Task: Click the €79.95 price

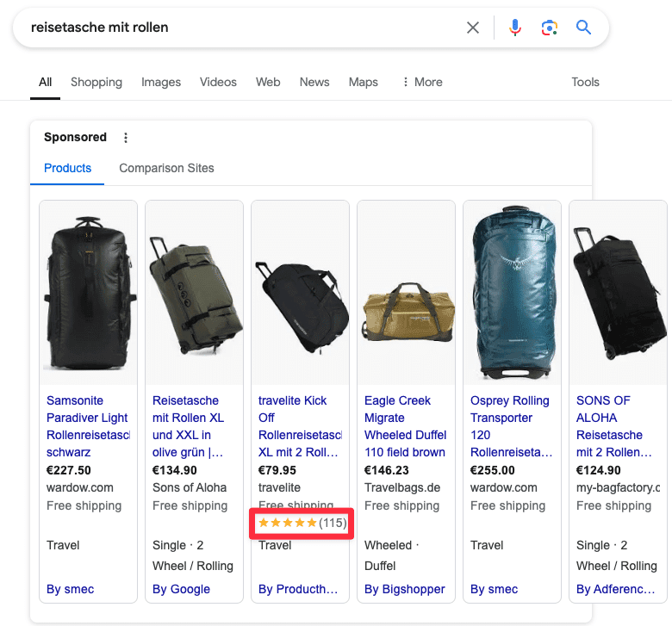Action: 277,470
